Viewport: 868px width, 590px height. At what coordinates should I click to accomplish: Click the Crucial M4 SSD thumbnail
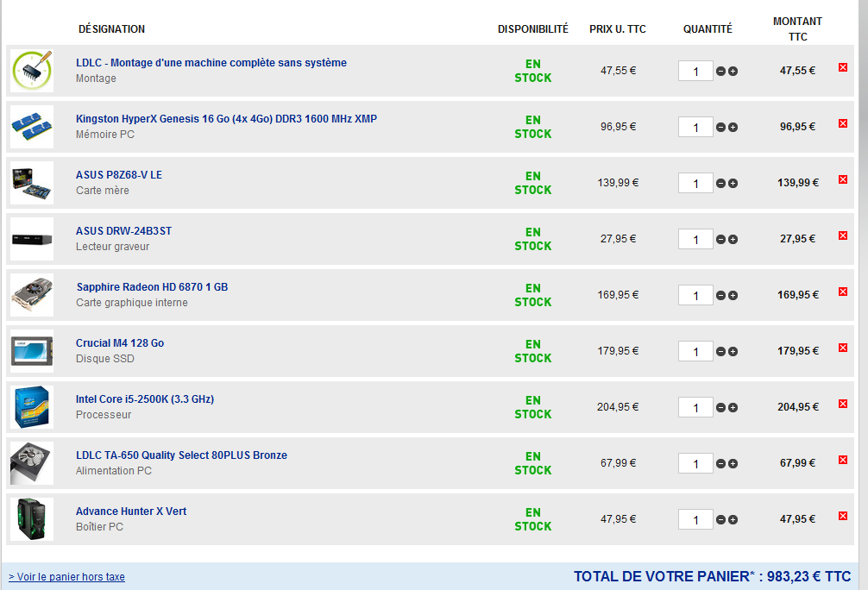pos(32,351)
